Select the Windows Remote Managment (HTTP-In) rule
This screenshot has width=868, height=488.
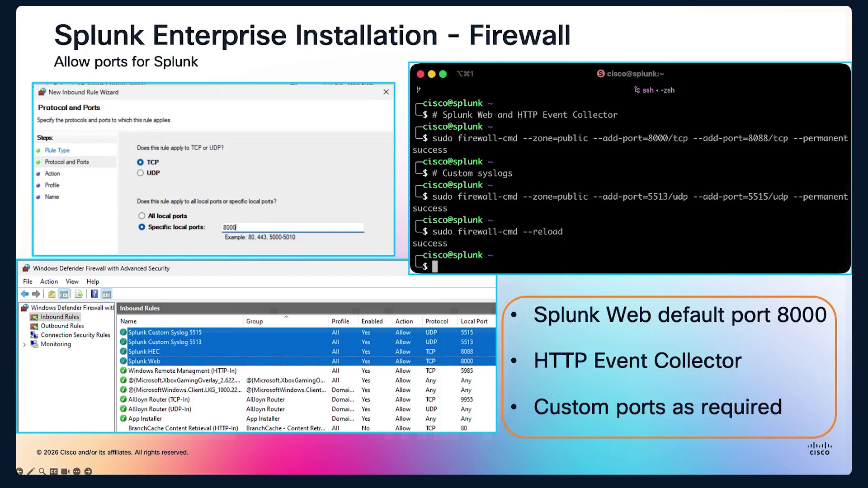tap(307, 371)
